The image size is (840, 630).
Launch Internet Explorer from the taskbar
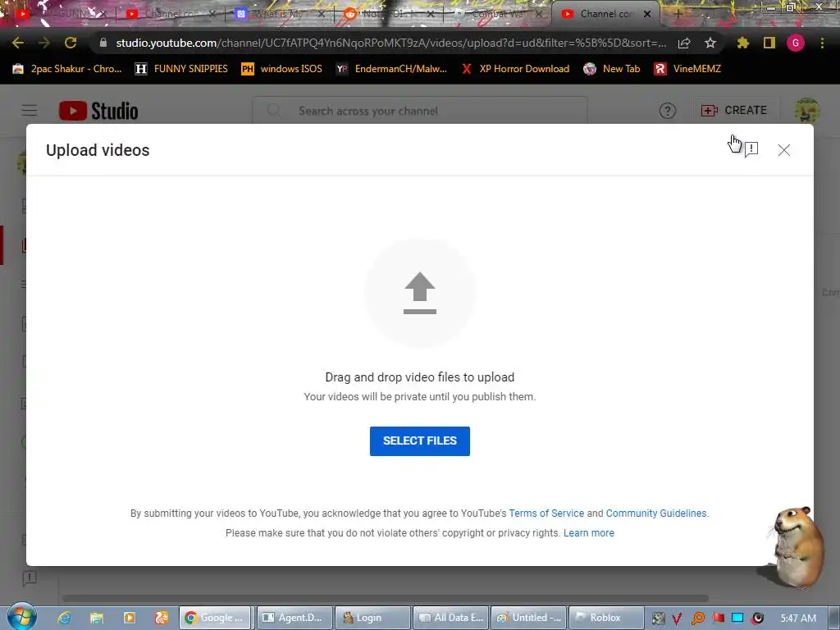coord(64,618)
